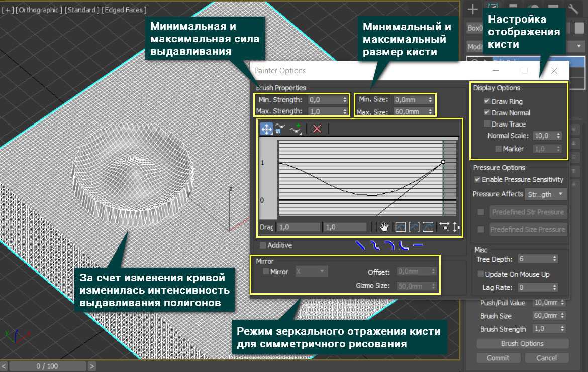Image resolution: width=588 pixels, height=372 pixels.
Task: Select the Move point tool in curve editor
Action: click(x=266, y=129)
